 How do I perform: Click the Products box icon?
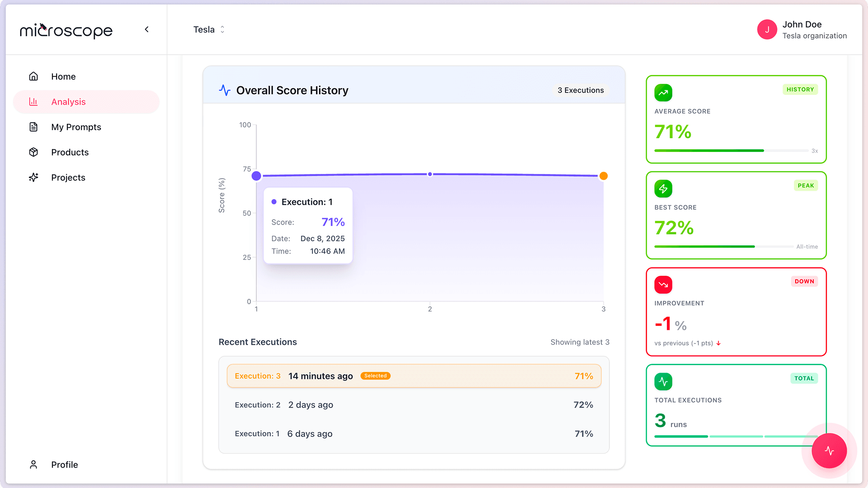[33, 152]
